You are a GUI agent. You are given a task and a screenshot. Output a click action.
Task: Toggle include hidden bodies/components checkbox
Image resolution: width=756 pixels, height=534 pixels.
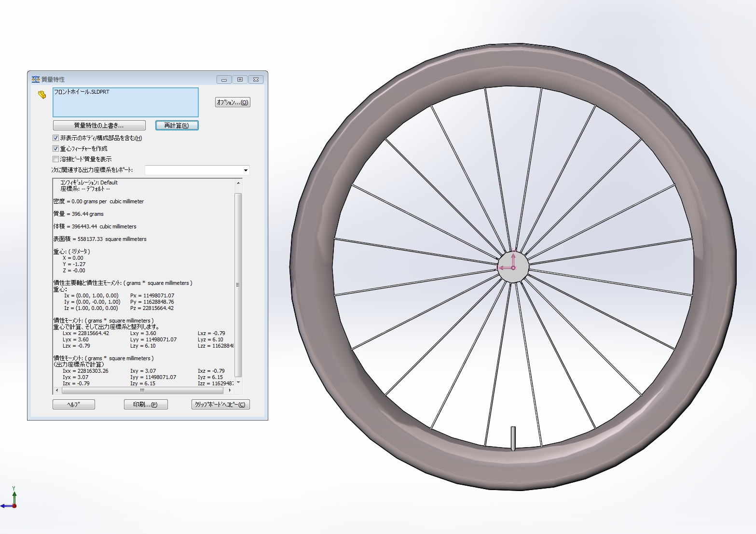coord(55,138)
